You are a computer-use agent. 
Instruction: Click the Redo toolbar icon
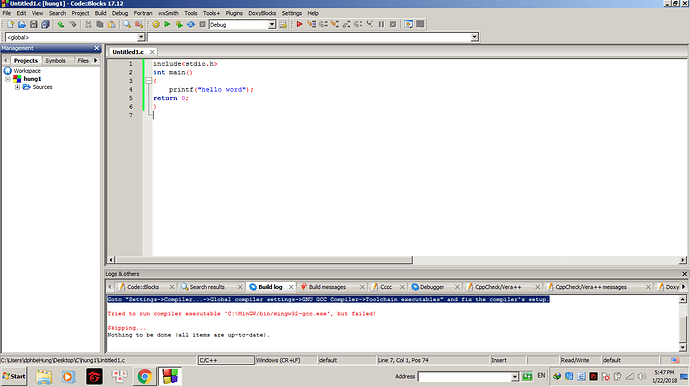(73, 25)
